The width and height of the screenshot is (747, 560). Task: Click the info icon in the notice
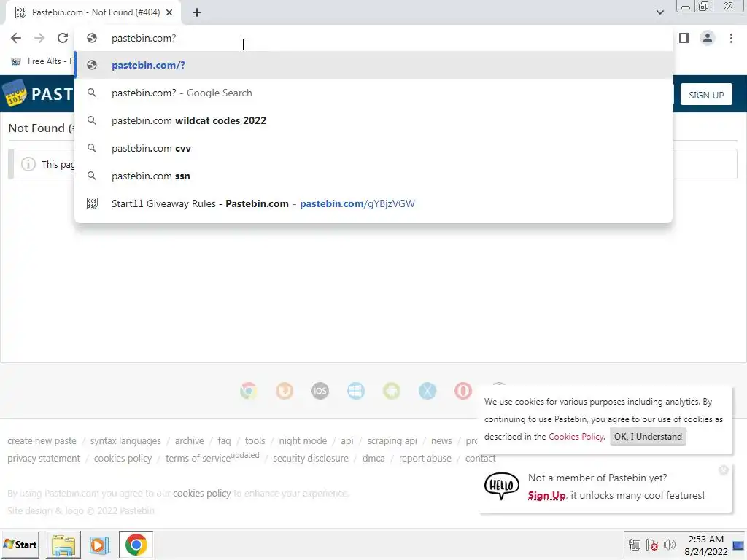click(x=28, y=164)
